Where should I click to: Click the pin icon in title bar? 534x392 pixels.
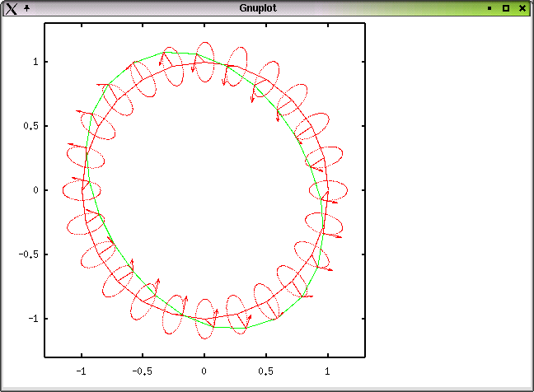(26, 7)
